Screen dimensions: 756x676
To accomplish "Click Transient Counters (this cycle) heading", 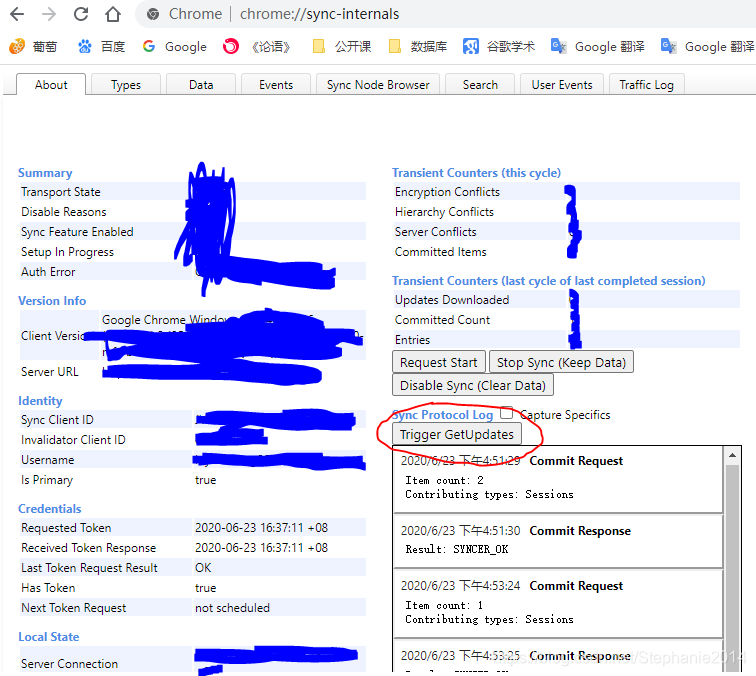I will pyautogui.click(x=476, y=173).
